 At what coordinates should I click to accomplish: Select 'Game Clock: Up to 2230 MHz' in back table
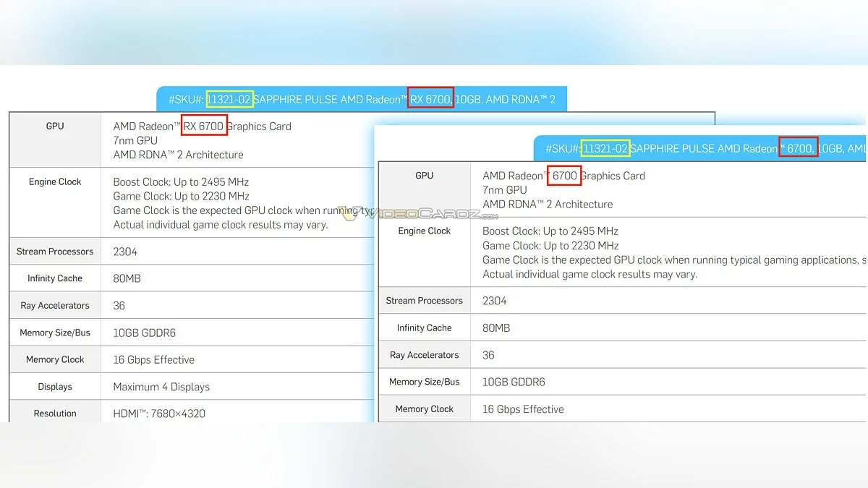182,196
